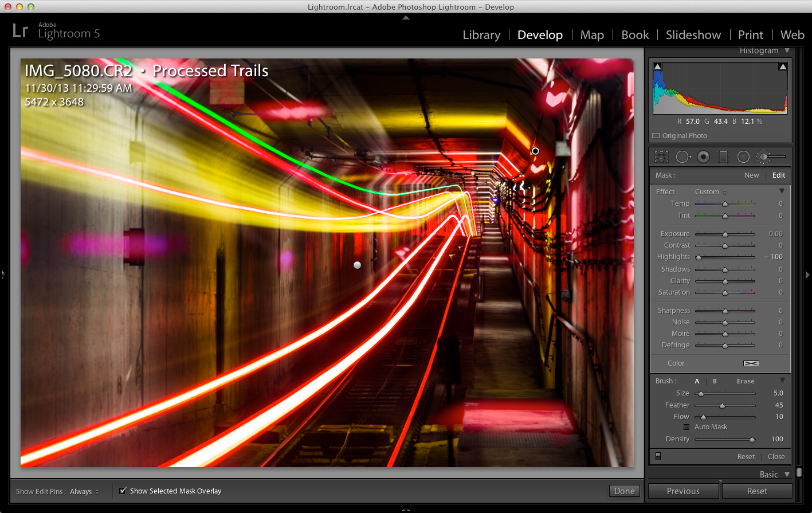Click the Shadows slider
Viewport: 812px width, 513px height.
[x=725, y=269]
